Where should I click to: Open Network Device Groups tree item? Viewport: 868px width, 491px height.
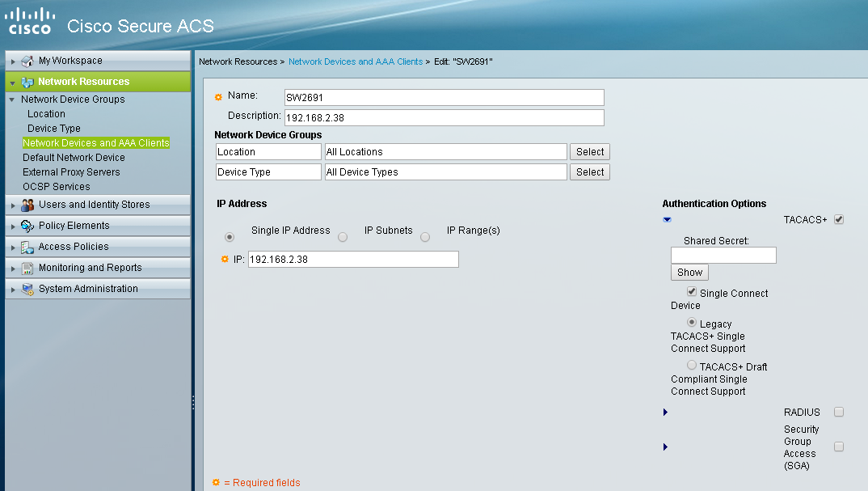click(x=73, y=99)
